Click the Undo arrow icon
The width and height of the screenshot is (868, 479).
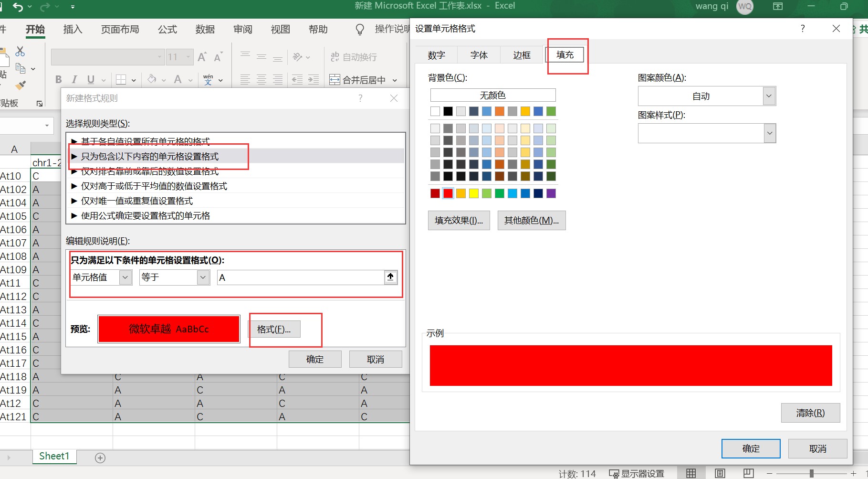point(18,7)
